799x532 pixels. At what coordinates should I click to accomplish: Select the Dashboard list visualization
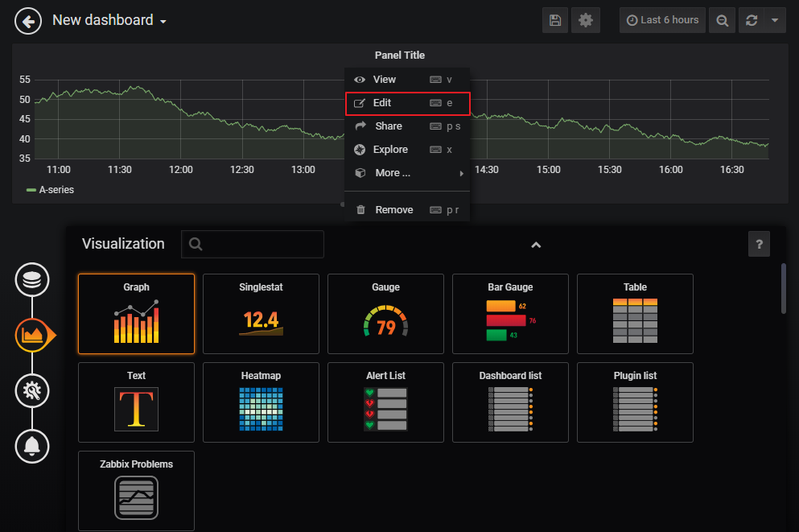(x=510, y=402)
